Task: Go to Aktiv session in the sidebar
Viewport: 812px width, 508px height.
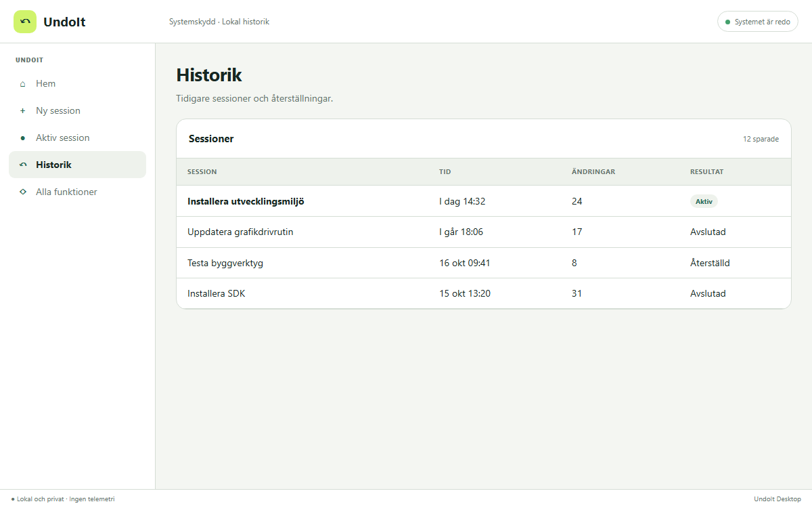Action: [x=77, y=137]
